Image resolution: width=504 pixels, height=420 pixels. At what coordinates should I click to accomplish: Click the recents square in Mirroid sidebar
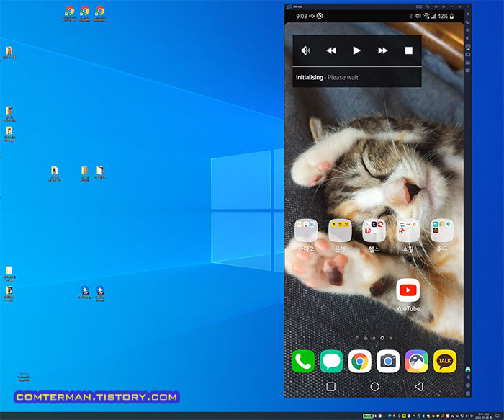click(468, 393)
